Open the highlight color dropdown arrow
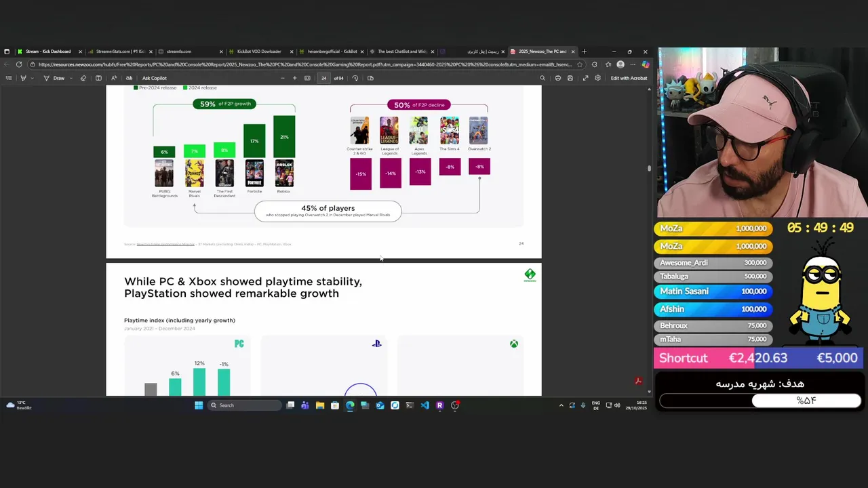Viewport: 868px width, 488px height. (31, 78)
